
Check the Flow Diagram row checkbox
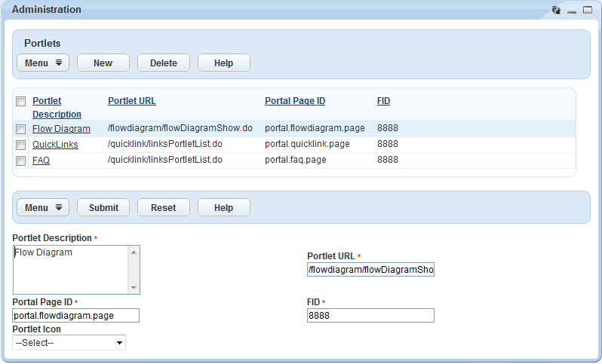[x=20, y=129]
